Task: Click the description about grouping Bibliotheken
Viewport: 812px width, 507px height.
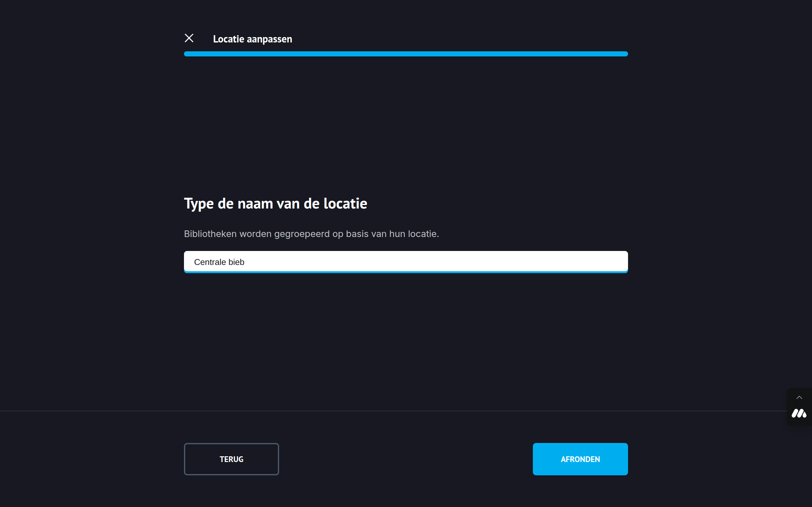Action: pyautogui.click(x=311, y=234)
